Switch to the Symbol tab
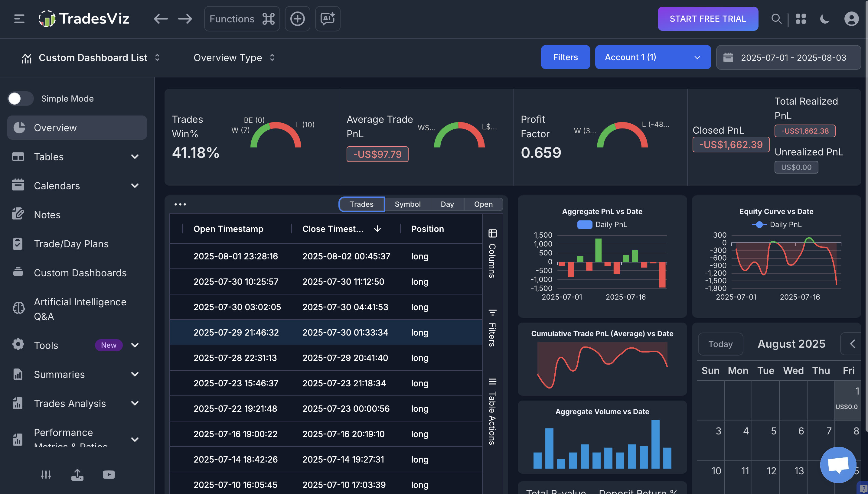 click(x=407, y=204)
